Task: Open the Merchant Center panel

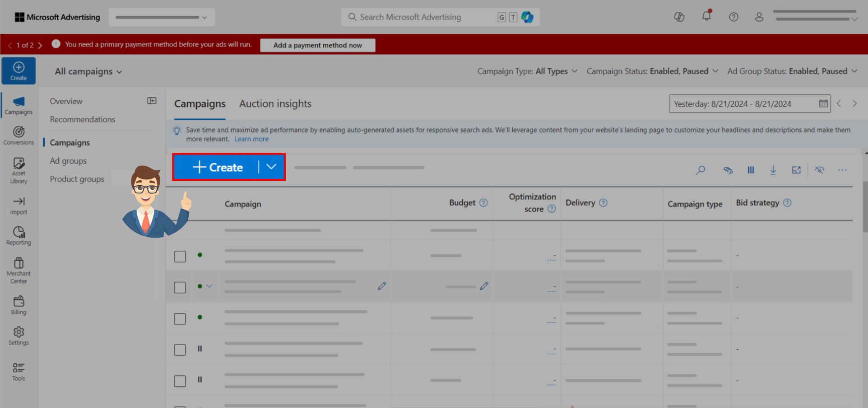Action: coord(19,269)
